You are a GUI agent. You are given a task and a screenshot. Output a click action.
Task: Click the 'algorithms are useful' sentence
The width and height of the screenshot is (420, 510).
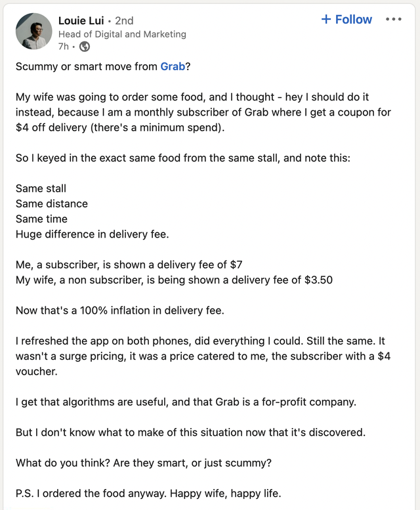[x=186, y=402]
